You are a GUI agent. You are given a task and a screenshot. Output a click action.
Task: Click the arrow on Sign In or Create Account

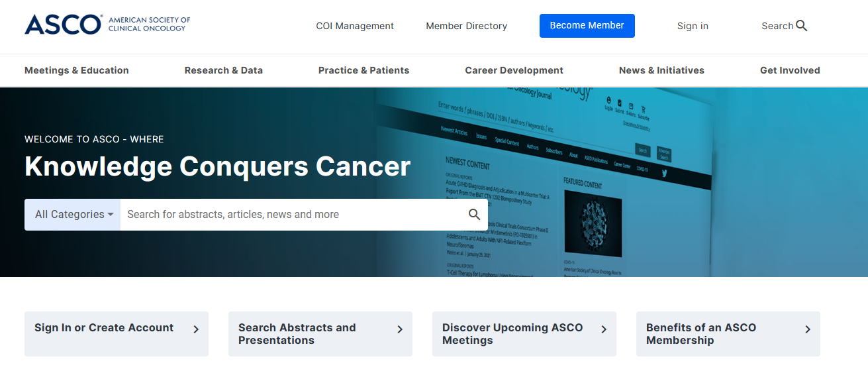click(196, 329)
